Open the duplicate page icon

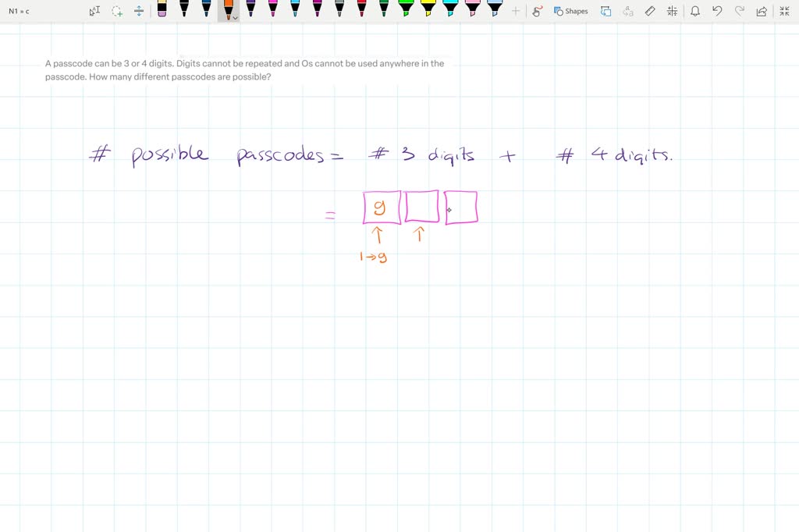tap(606, 11)
